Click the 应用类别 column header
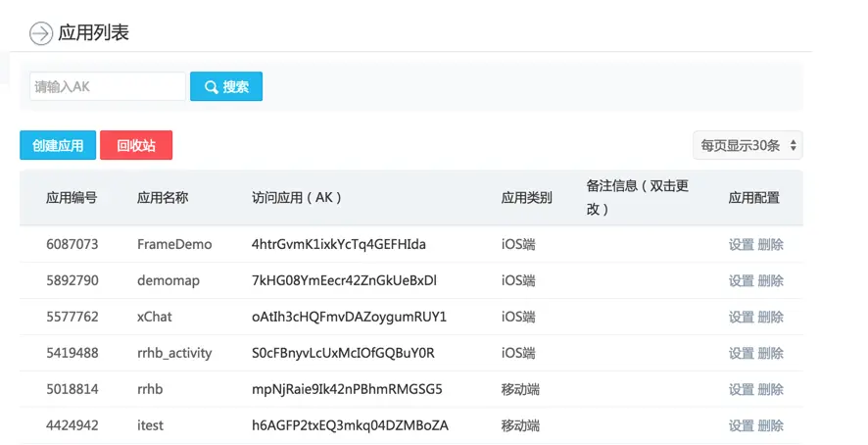Image resolution: width=868 pixels, height=445 pixels. 526,197
